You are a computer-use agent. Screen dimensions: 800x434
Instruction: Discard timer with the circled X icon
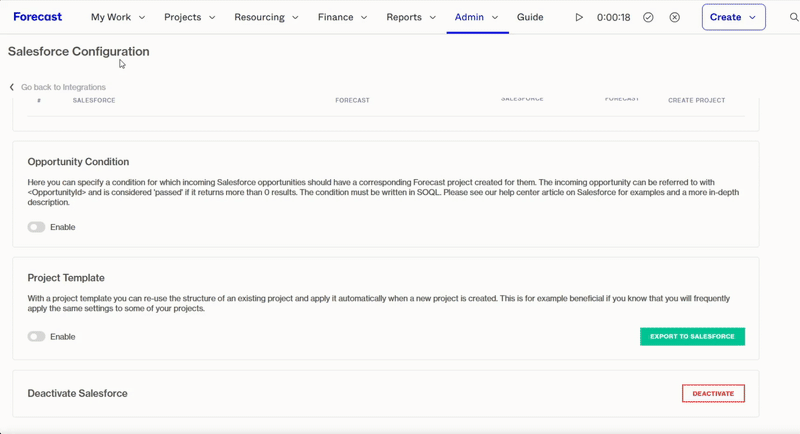pyautogui.click(x=674, y=17)
